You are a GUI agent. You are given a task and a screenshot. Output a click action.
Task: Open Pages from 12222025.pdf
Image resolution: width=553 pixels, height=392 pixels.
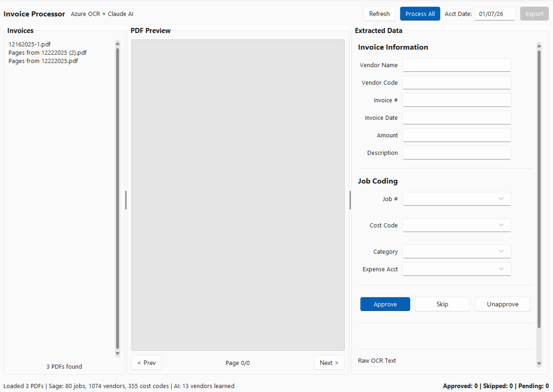coord(43,61)
